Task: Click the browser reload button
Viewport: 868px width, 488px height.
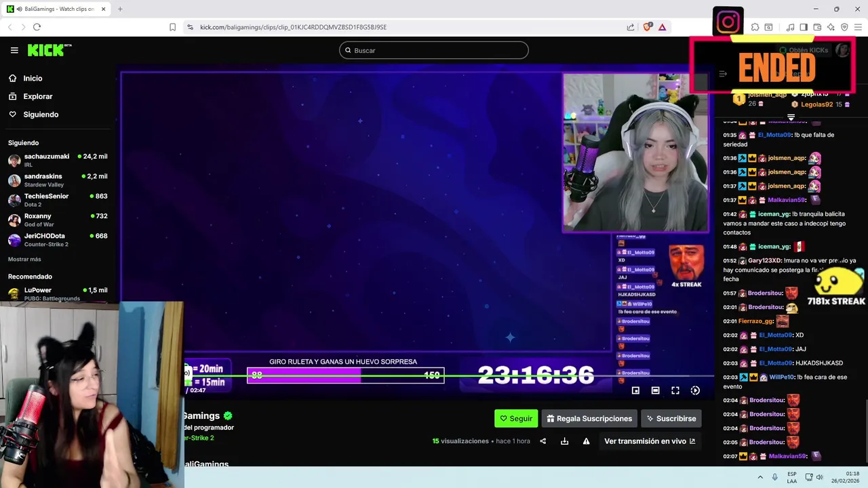Action: [x=37, y=27]
